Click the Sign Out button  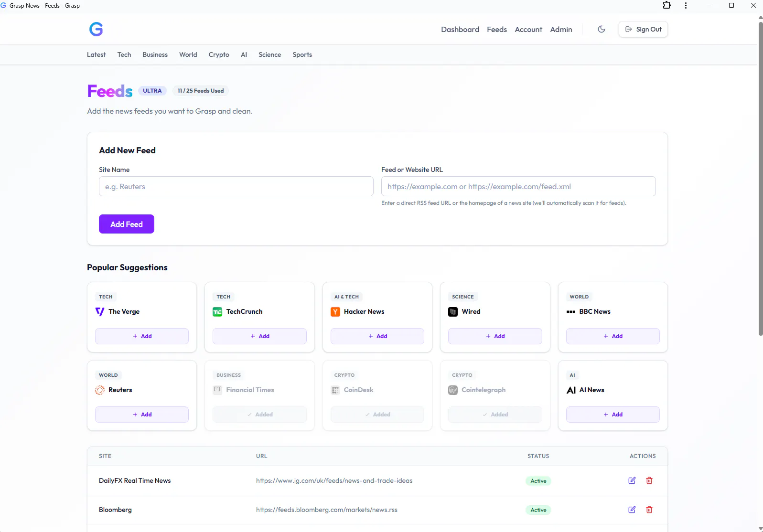(643, 29)
